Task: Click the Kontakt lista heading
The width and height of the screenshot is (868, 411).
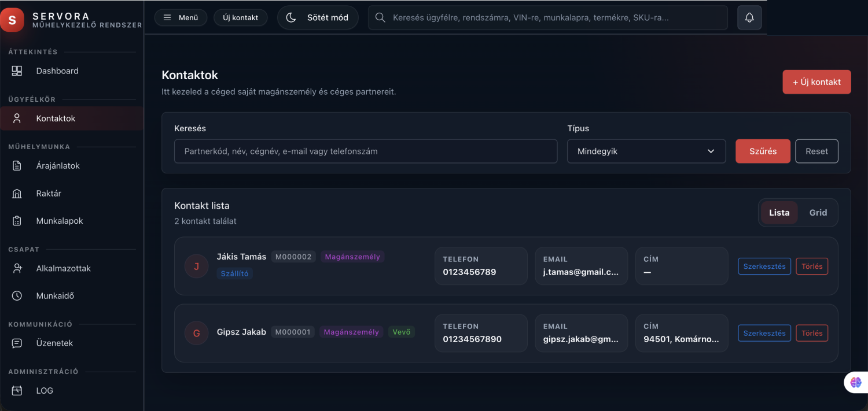Action: click(x=202, y=205)
